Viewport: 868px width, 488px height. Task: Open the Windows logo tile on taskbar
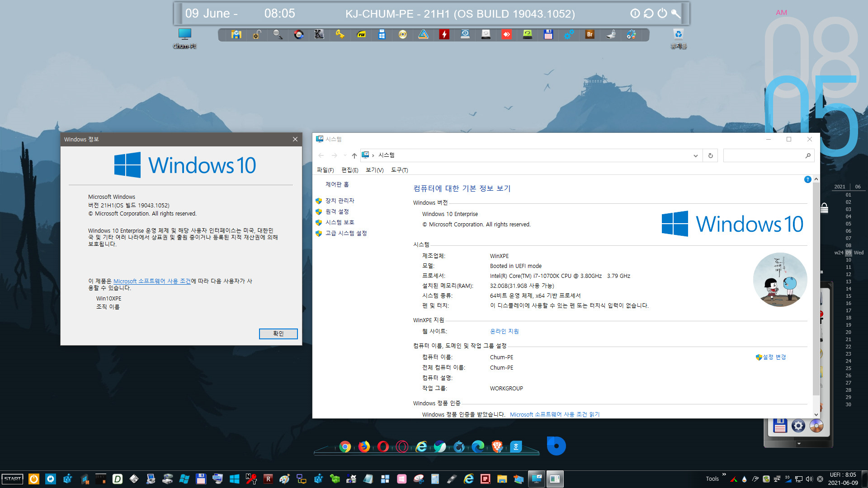[x=234, y=479]
